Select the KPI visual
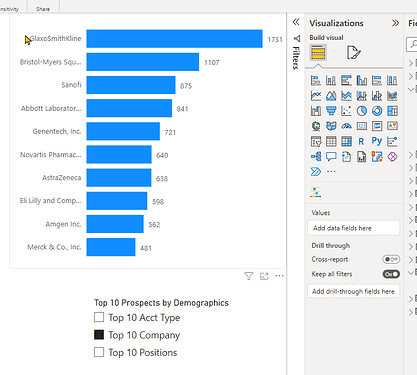The width and height of the screenshot is (417, 375). coord(392,126)
